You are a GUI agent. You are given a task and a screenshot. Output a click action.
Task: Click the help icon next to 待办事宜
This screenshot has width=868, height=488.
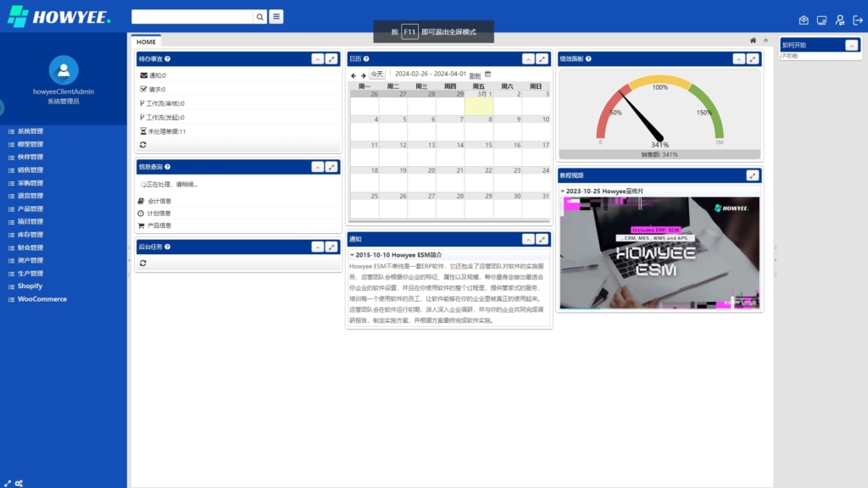[x=167, y=58]
